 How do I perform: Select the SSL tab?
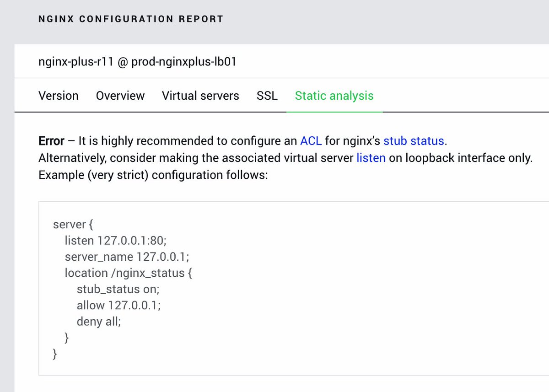[267, 96]
